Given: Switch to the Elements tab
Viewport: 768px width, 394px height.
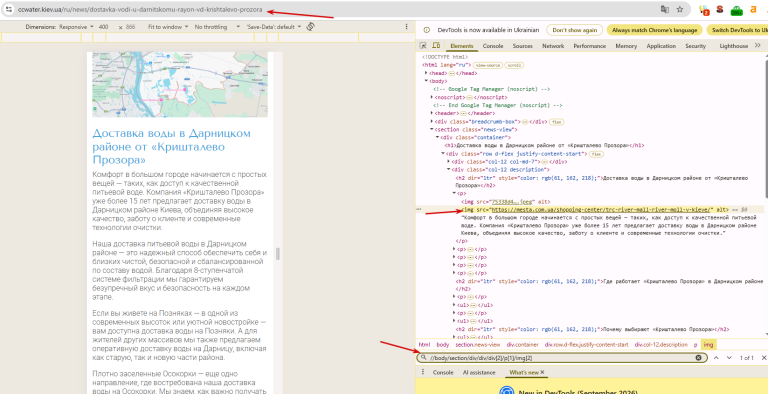Looking at the screenshot, I should (x=461, y=46).
